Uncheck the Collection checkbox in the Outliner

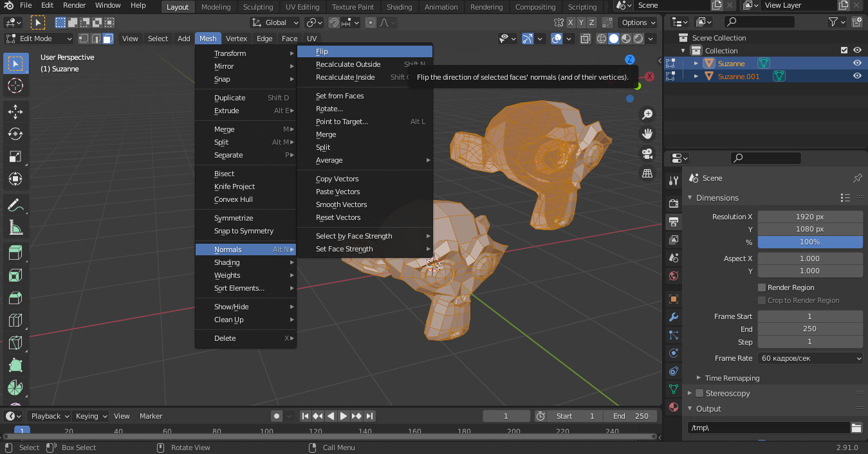pos(845,50)
